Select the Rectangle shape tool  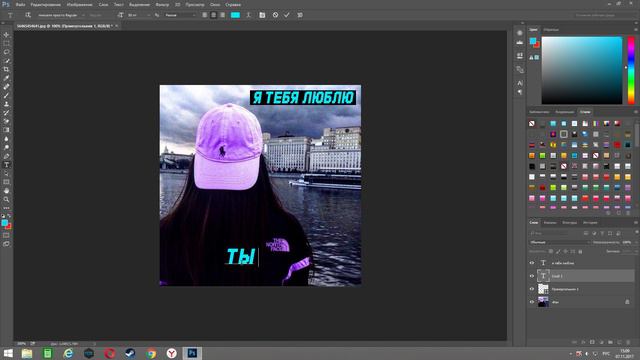[x=6, y=182]
